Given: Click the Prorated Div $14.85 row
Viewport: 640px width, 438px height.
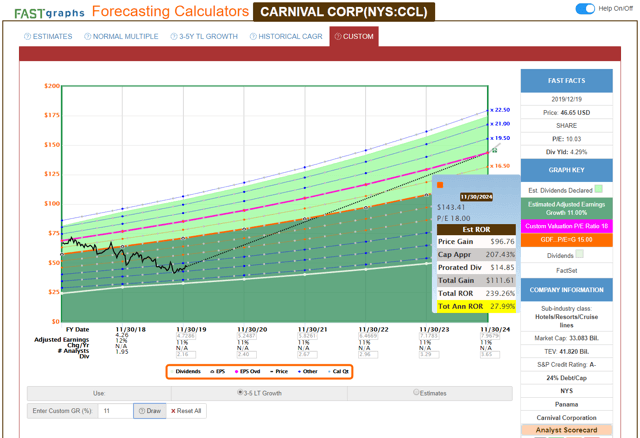Looking at the screenshot, I should [x=476, y=267].
